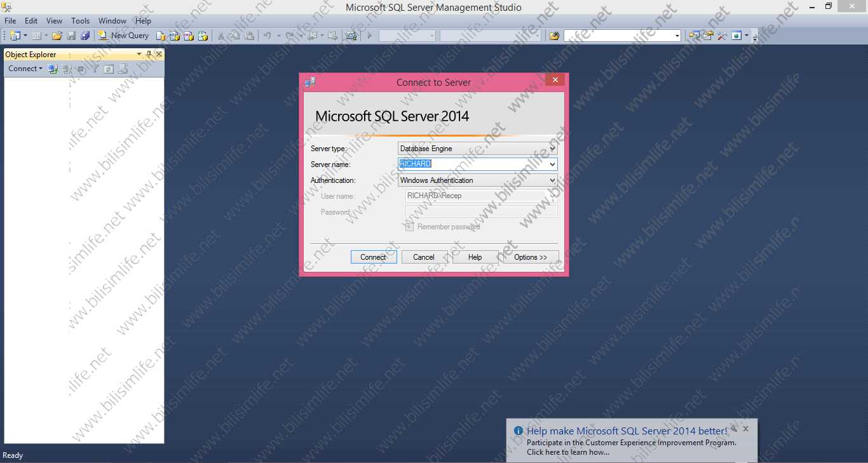Open the Edit menu
This screenshot has width=868, height=463.
pyautogui.click(x=31, y=21)
